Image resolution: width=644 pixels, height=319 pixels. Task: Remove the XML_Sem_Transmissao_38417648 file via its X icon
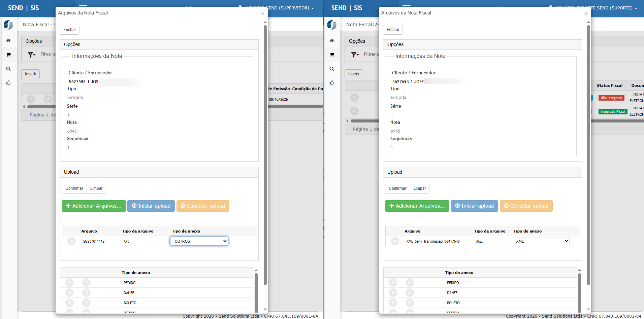(x=395, y=241)
